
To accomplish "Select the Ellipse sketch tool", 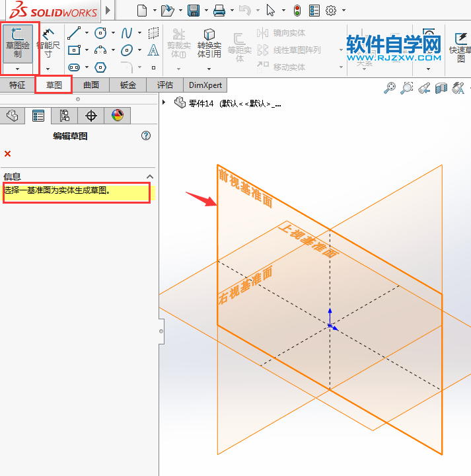I will coord(127,50).
